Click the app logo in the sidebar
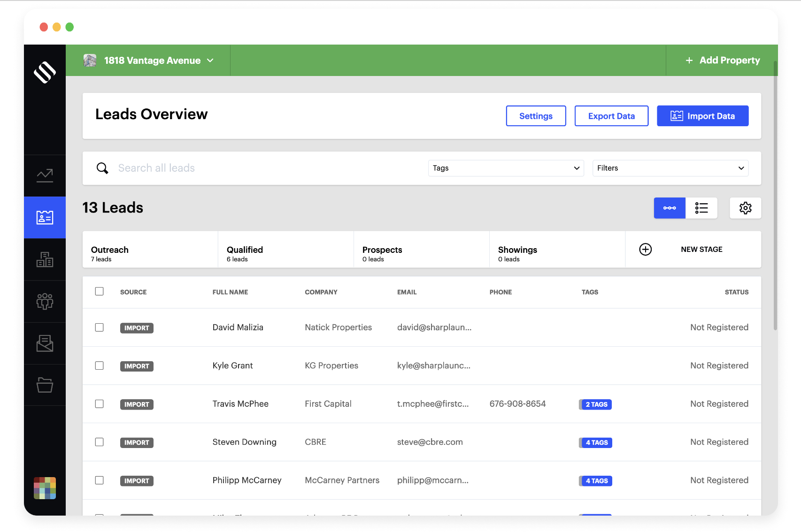 pyautogui.click(x=45, y=72)
